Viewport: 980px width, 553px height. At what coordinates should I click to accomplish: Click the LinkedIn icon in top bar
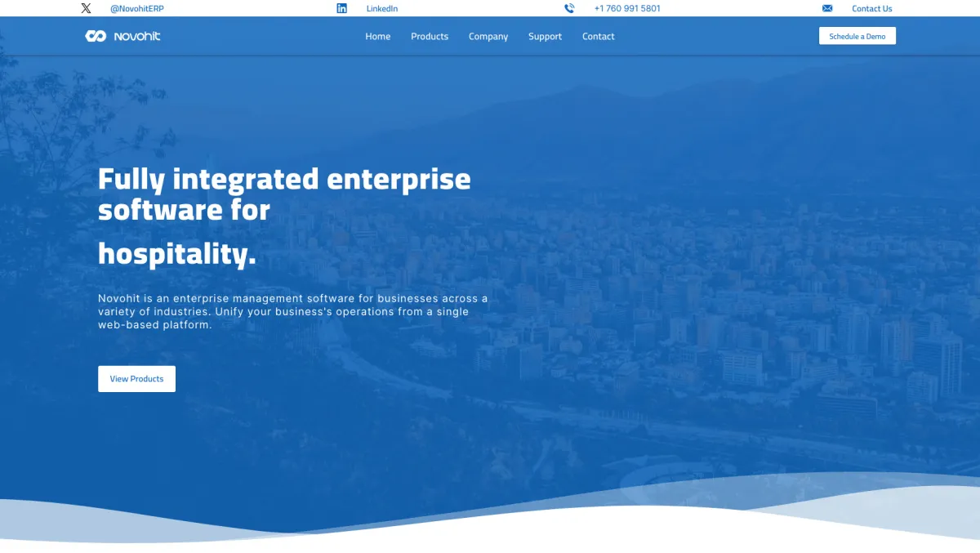tap(341, 8)
